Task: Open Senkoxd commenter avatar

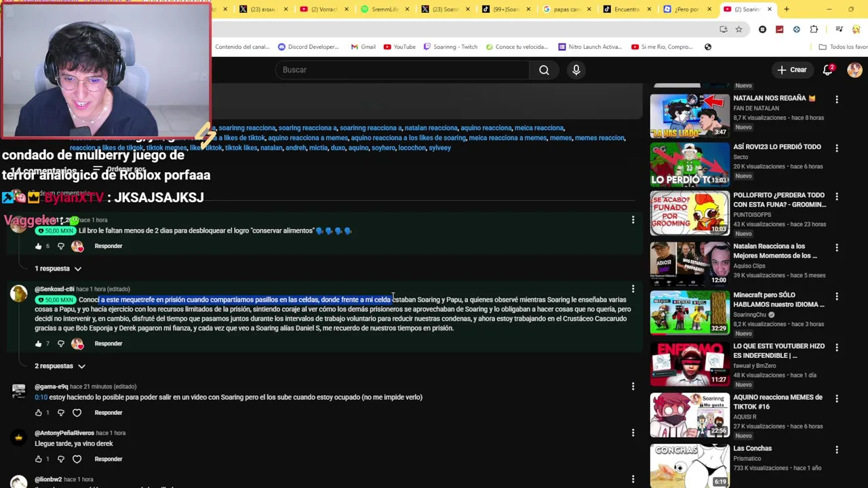Action: pos(18,293)
